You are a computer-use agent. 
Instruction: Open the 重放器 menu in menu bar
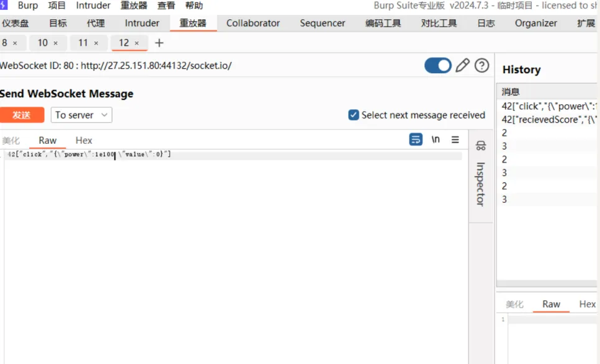[134, 6]
